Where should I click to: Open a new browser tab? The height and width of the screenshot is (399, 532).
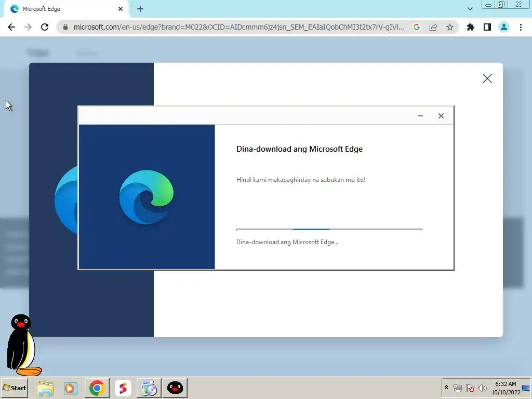(140, 9)
